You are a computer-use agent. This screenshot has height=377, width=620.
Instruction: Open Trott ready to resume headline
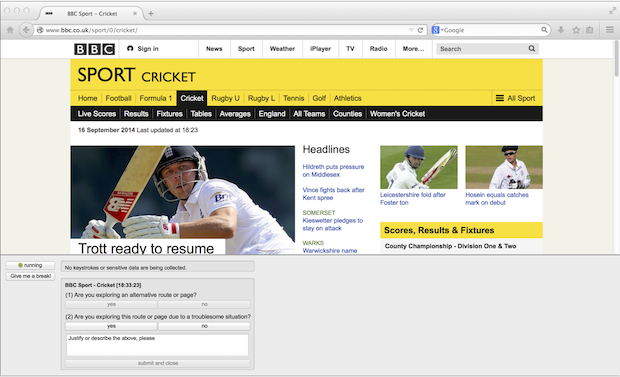pos(146,248)
